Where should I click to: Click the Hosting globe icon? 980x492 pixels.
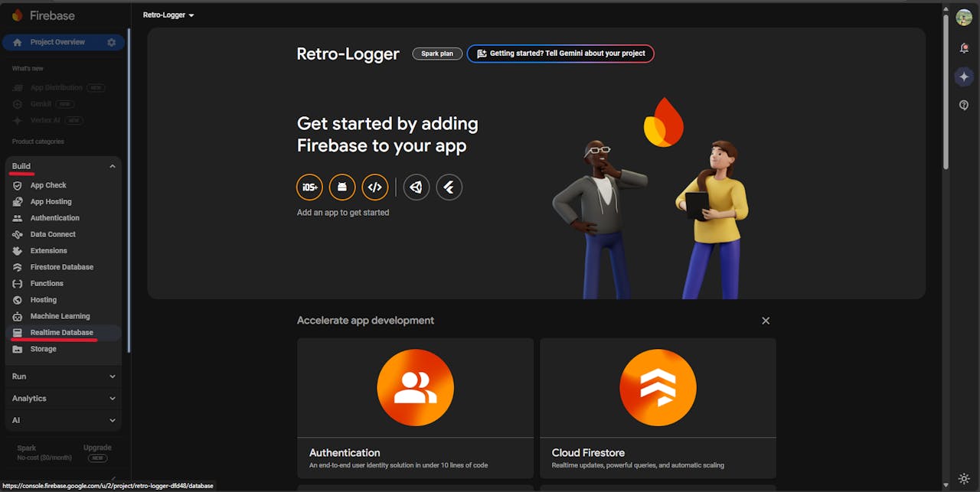[18, 300]
